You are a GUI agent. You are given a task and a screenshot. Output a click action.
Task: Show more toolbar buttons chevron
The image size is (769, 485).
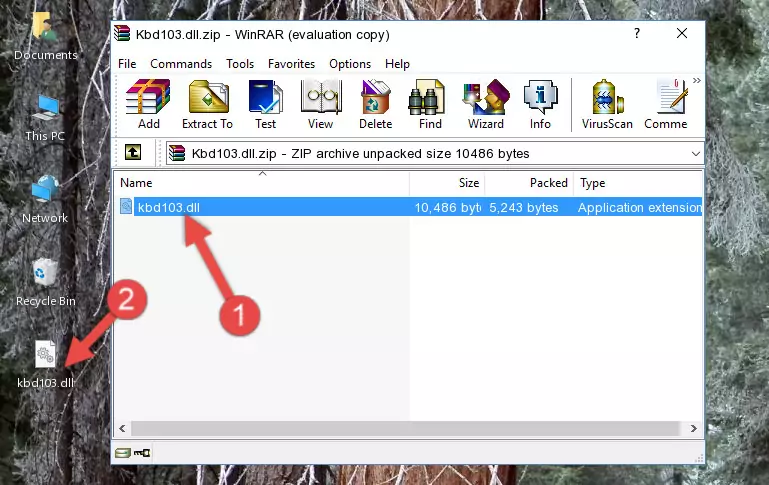pyautogui.click(x=696, y=81)
